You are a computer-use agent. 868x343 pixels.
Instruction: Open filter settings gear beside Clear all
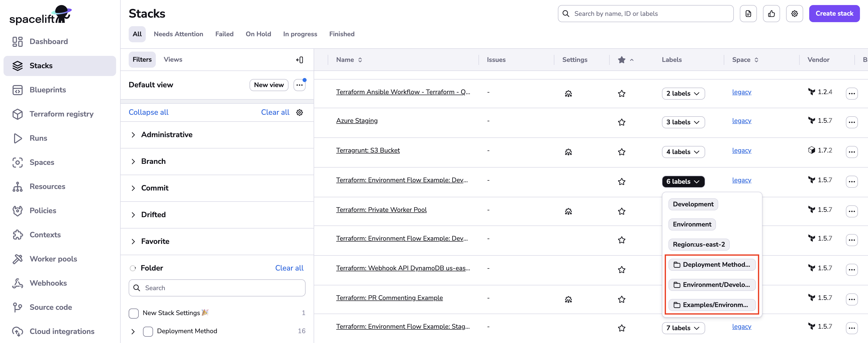coord(300,112)
